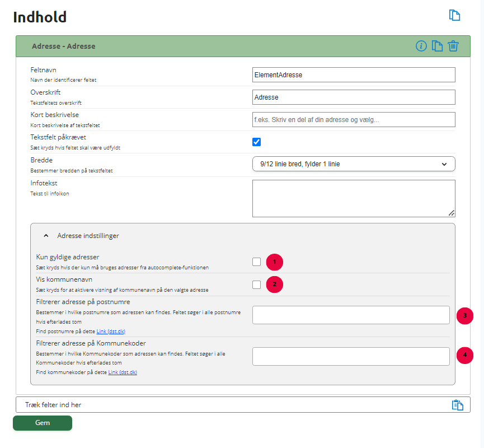Collapse Adresse indstillinger section
Screen dimensions: 484x448
pyautogui.click(x=46, y=236)
